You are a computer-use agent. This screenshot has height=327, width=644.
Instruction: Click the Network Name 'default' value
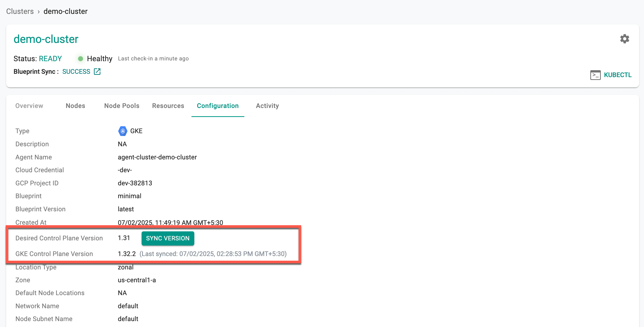coord(128,306)
